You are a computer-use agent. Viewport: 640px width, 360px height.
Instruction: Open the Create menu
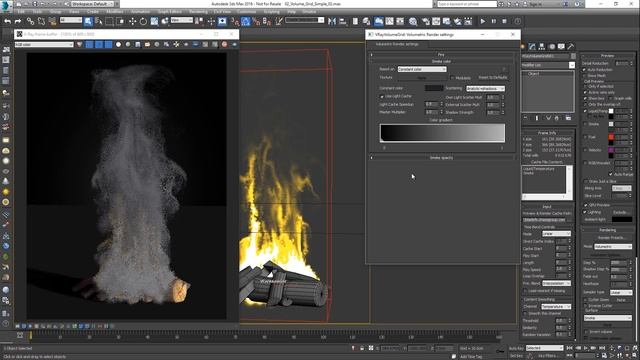pyautogui.click(x=93, y=12)
